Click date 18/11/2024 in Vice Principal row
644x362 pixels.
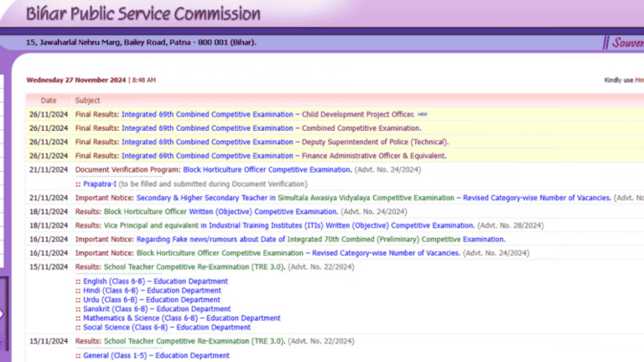49,225
